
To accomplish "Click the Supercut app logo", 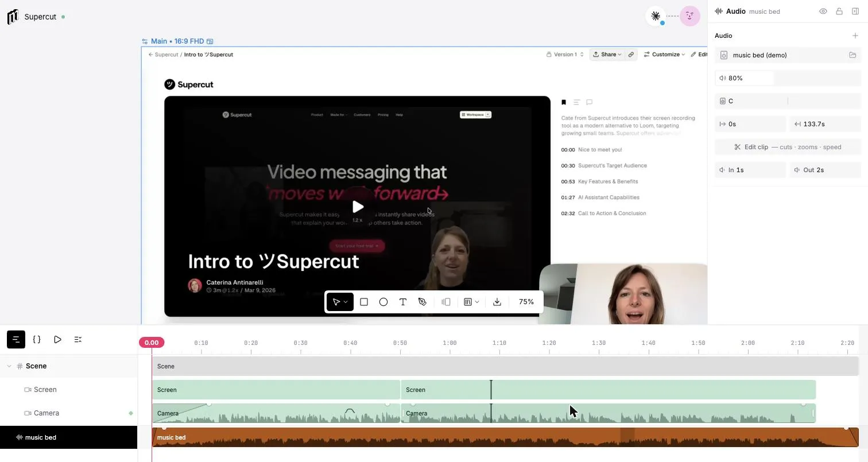I will pos(13,17).
